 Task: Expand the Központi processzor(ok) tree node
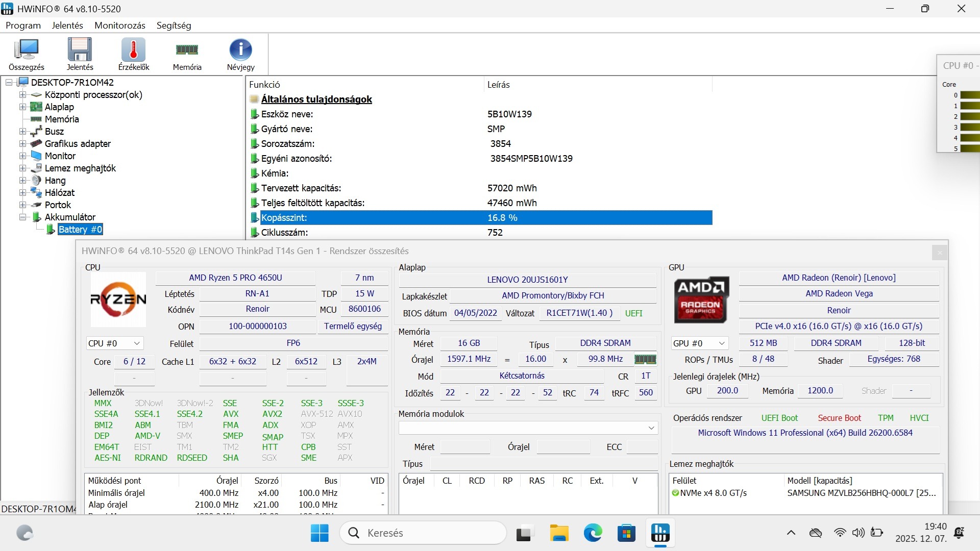coord(22,95)
